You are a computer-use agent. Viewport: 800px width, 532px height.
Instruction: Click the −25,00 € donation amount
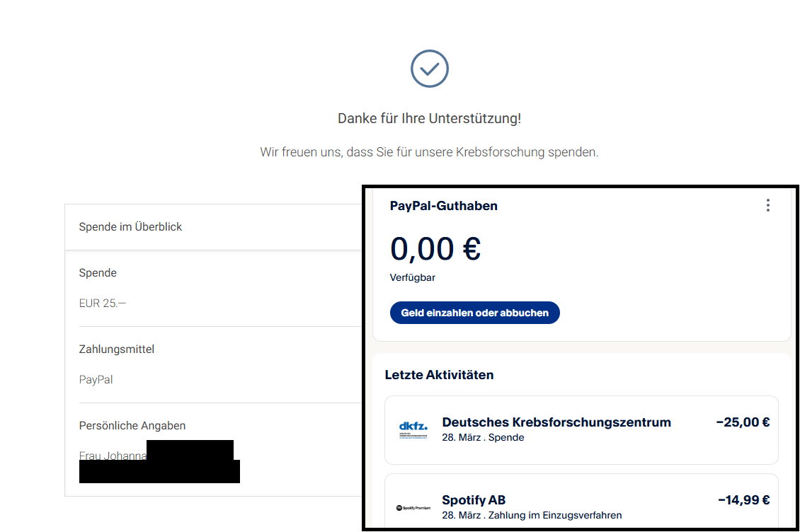click(743, 422)
